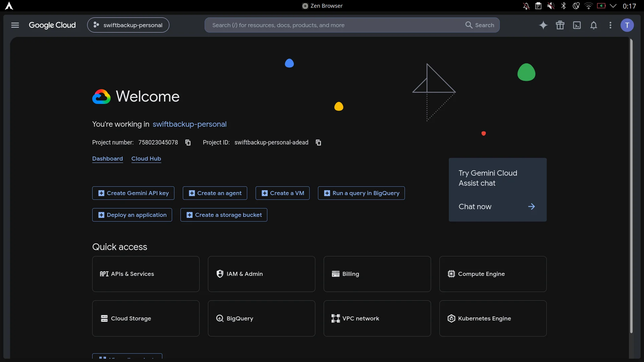Open the clipboard tray icon

pyautogui.click(x=538, y=6)
